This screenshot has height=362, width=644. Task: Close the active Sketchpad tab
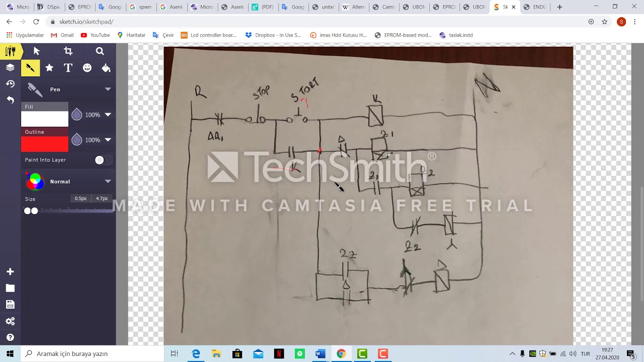click(513, 7)
